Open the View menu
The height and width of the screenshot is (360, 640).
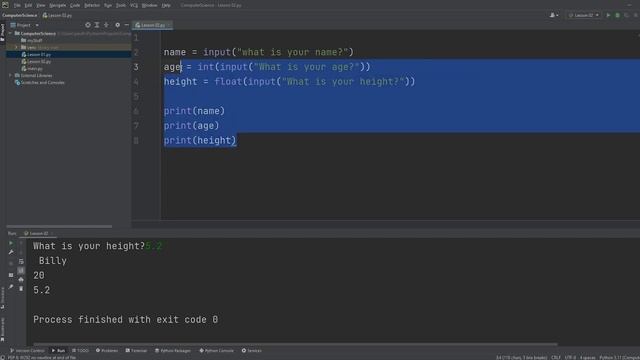41,5
